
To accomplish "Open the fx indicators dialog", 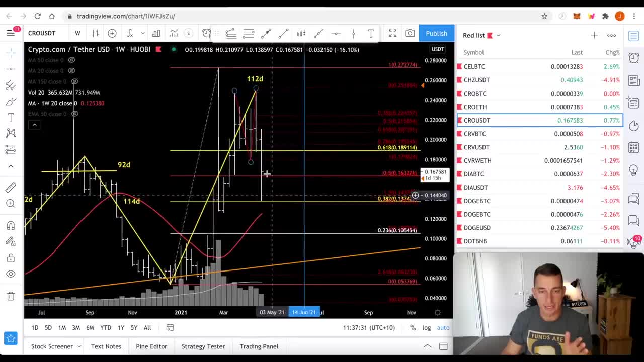I will (130, 33).
